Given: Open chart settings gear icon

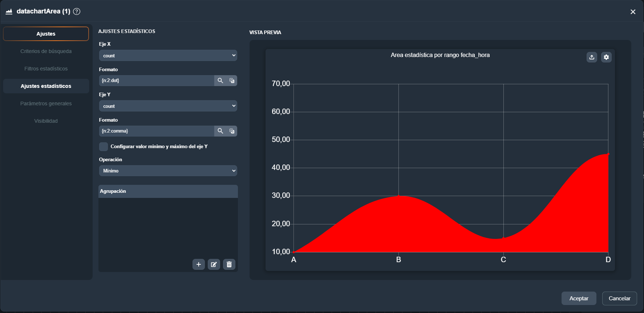Looking at the screenshot, I should coord(606,57).
